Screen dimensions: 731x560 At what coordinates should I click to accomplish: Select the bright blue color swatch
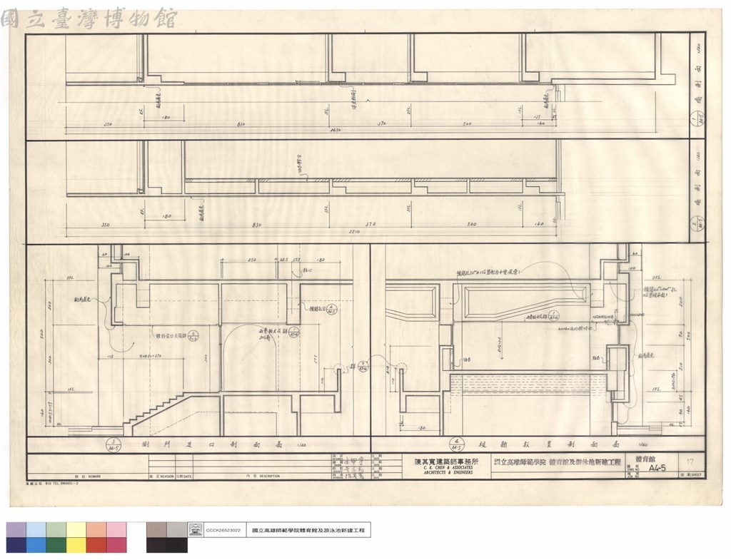point(36,545)
